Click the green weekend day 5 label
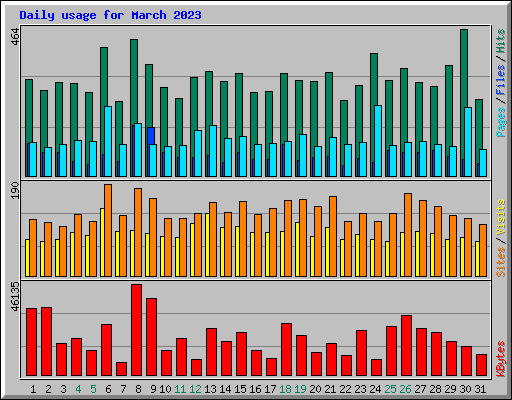Screen dimensions: 512x400 [93, 389]
